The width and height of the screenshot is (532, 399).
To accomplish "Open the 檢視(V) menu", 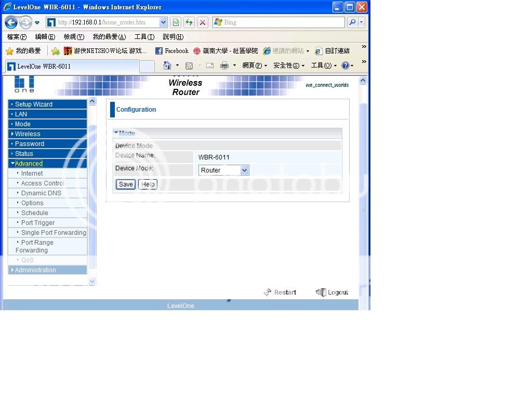I will [x=73, y=37].
